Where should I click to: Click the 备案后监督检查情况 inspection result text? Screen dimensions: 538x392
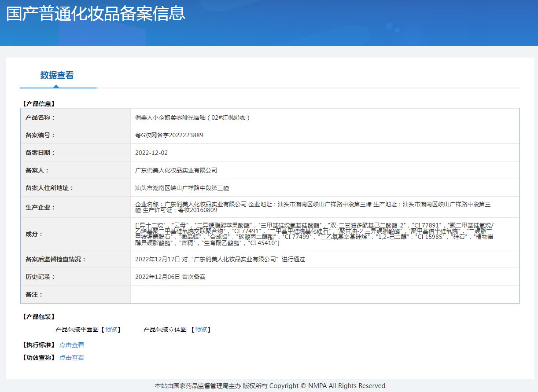220,259
